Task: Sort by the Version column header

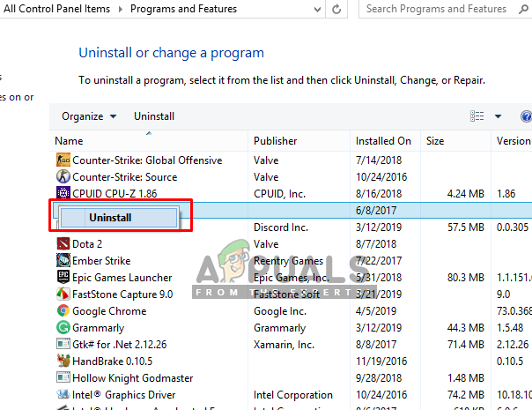Action: 512,140
